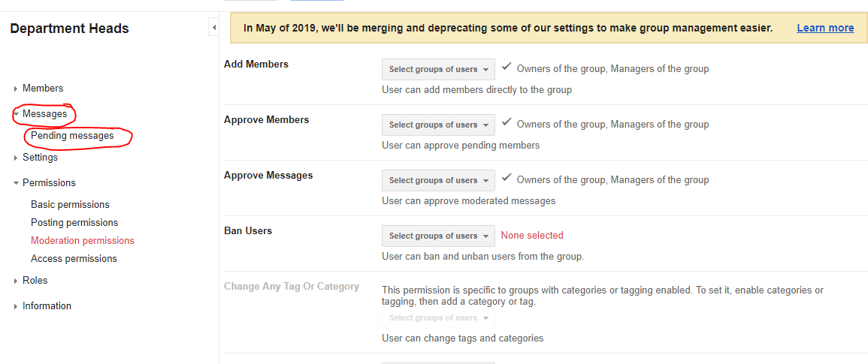Open Posting permissions page
Image resolution: width=868 pixels, height=364 pixels.
[x=74, y=222]
